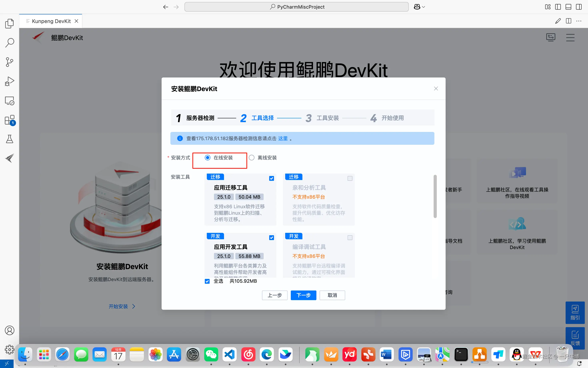The image size is (588, 368).
Task: Open the Explorer files icon in sidebar
Action: (x=9, y=24)
